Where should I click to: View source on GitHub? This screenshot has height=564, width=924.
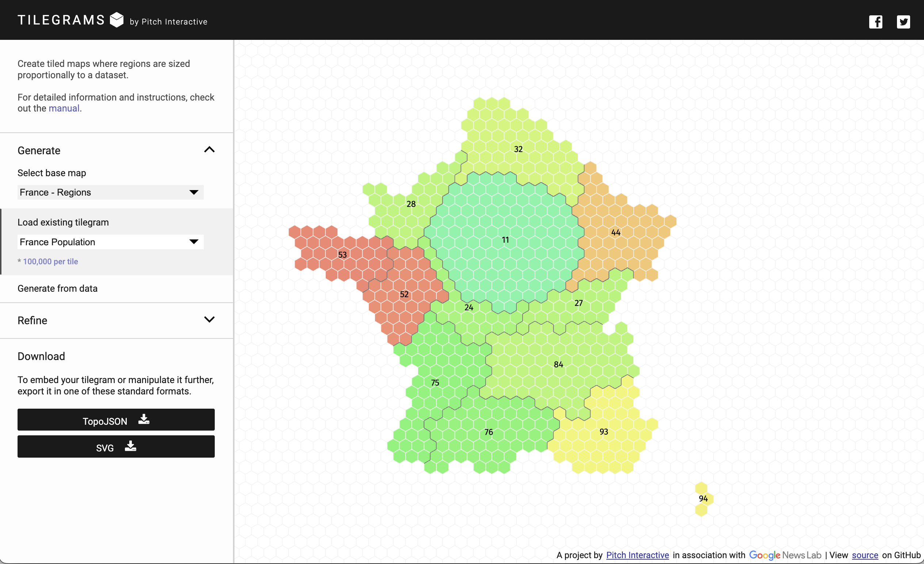pos(865,555)
